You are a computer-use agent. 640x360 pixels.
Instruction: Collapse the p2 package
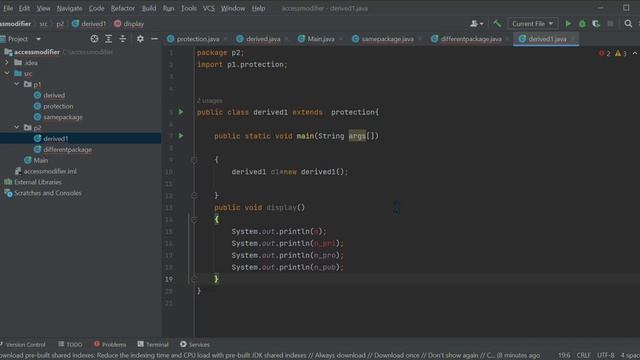point(17,128)
